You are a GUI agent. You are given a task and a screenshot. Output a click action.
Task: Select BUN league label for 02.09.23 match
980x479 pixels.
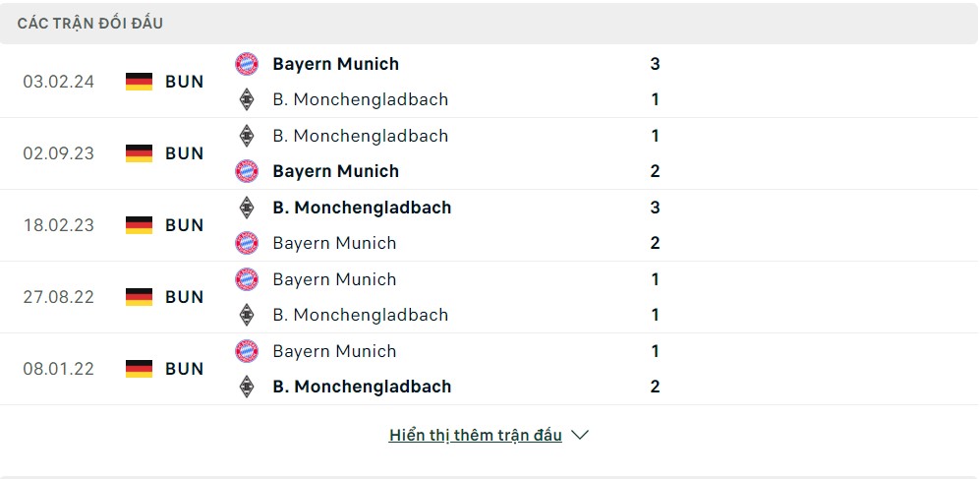pos(185,153)
